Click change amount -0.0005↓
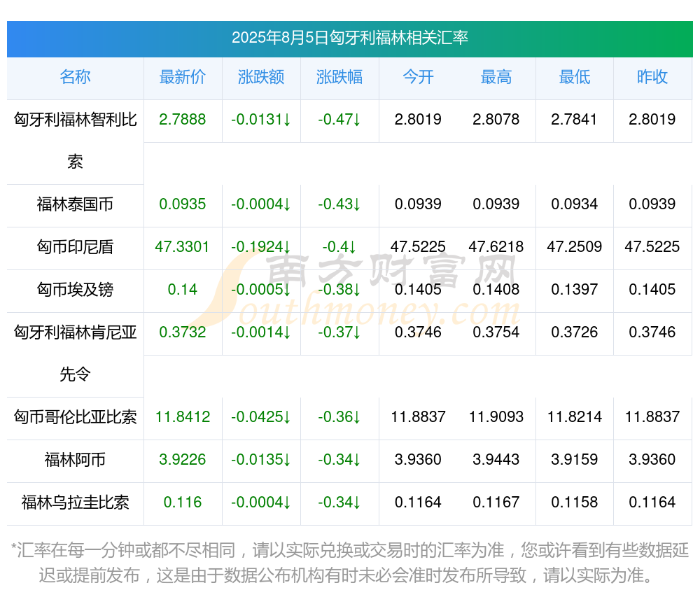Screen dimensions: 700x597 point(261,290)
